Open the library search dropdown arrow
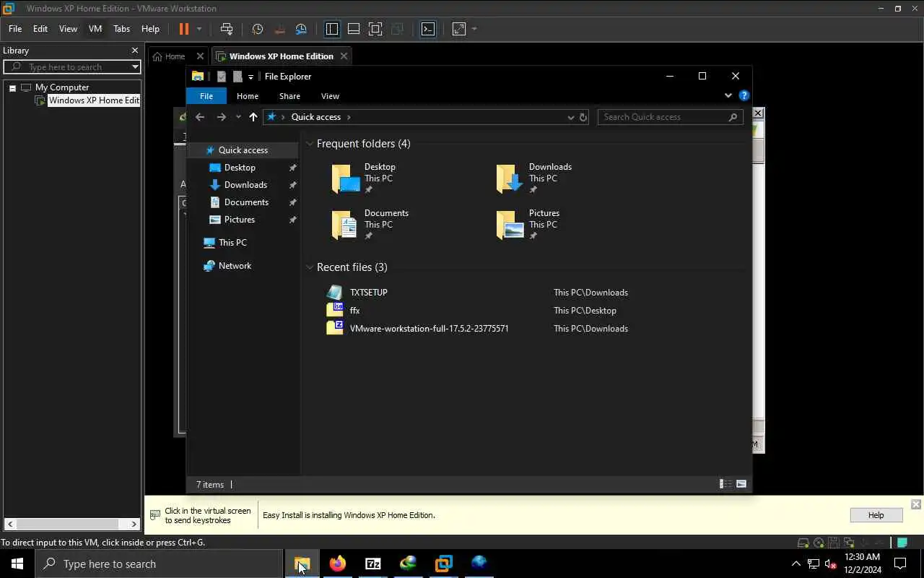 [135, 67]
